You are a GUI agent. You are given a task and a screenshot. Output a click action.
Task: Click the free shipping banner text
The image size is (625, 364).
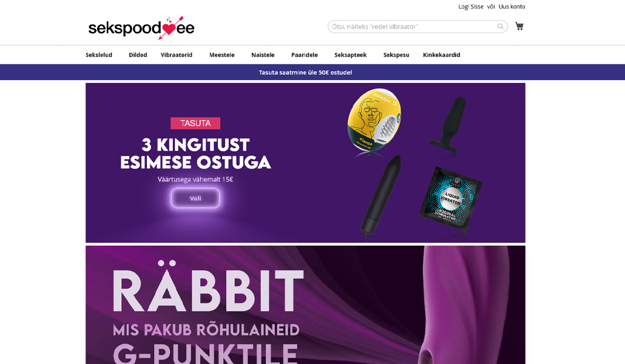pos(305,72)
